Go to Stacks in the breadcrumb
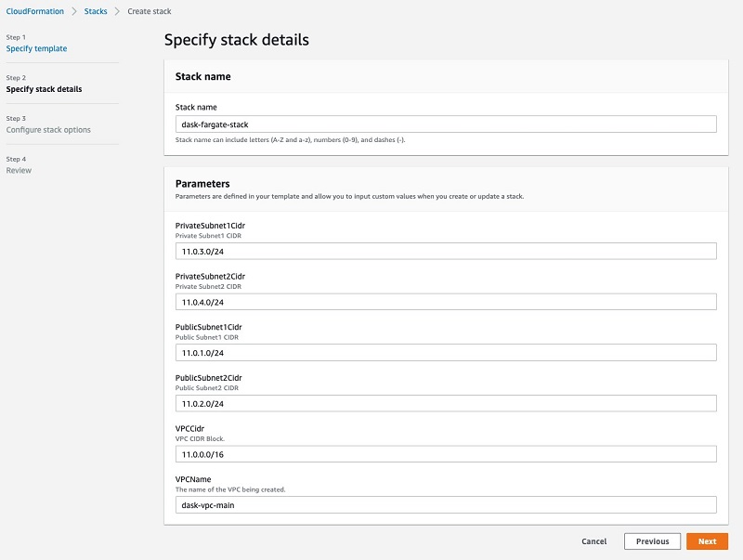The image size is (743, 560). (96, 11)
